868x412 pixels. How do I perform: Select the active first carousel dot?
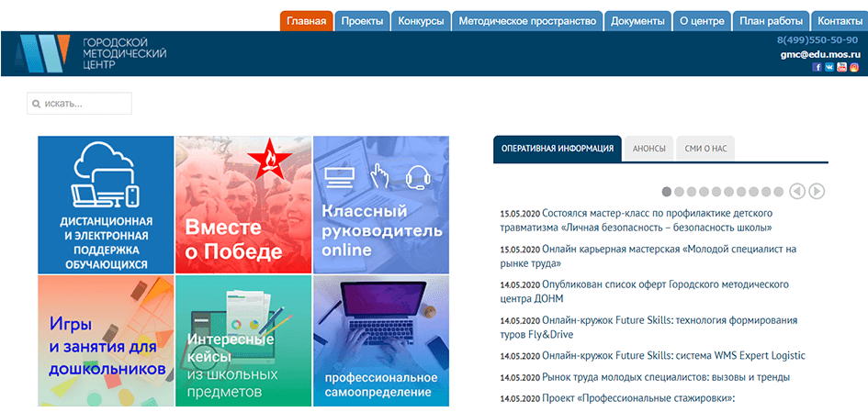point(667,192)
